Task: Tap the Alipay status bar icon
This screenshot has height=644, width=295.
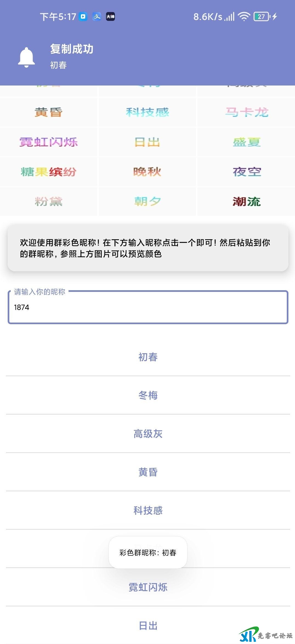Action: pyautogui.click(x=97, y=17)
